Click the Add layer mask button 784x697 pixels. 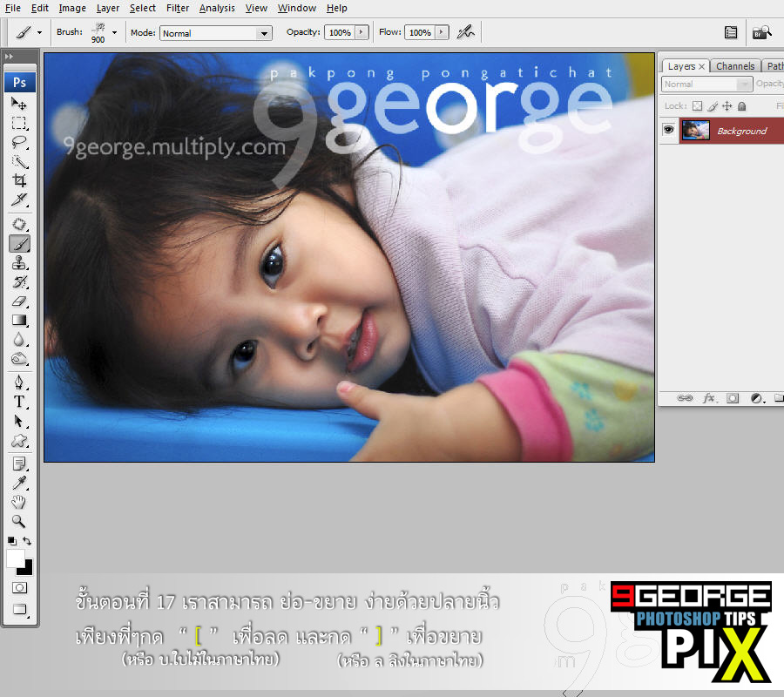point(733,398)
